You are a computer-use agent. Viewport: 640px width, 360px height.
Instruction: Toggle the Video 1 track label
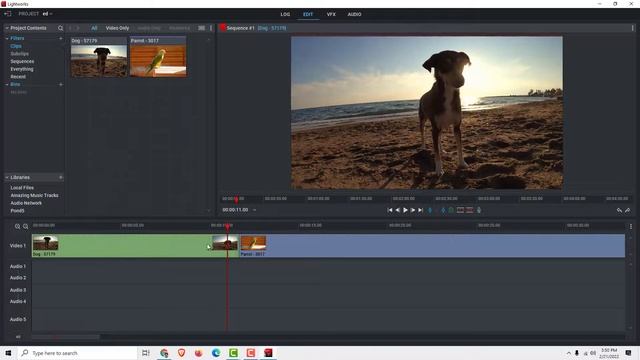pos(18,246)
